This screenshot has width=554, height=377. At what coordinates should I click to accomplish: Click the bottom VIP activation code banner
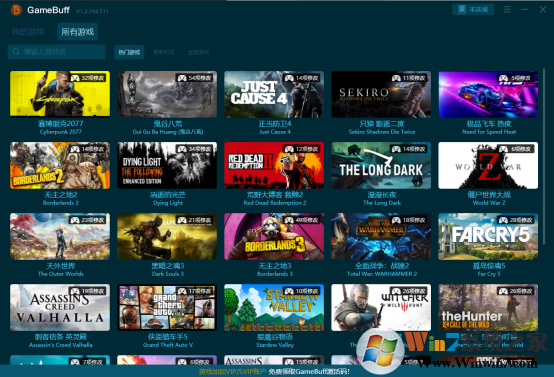274,371
